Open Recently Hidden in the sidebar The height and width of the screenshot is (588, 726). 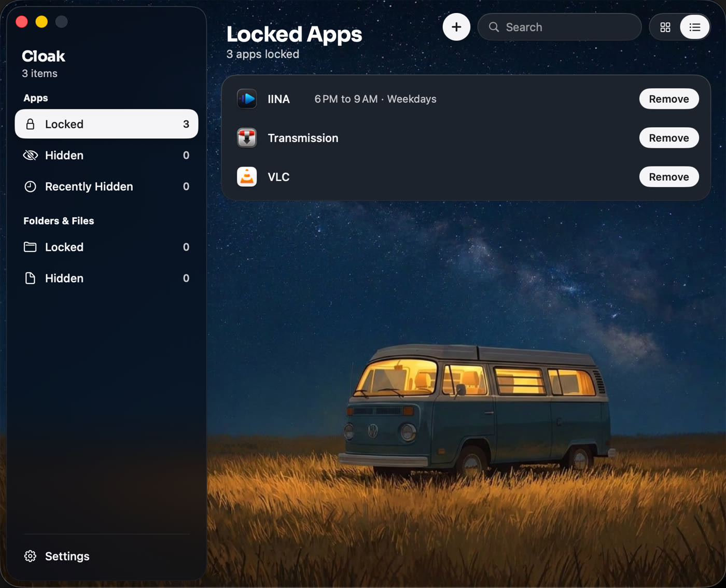pyautogui.click(x=106, y=186)
